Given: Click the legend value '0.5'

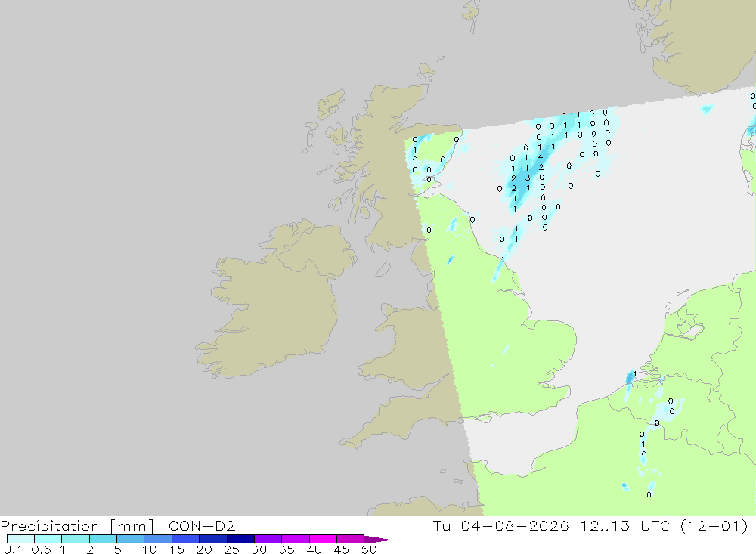Looking at the screenshot, I should tap(41, 549).
